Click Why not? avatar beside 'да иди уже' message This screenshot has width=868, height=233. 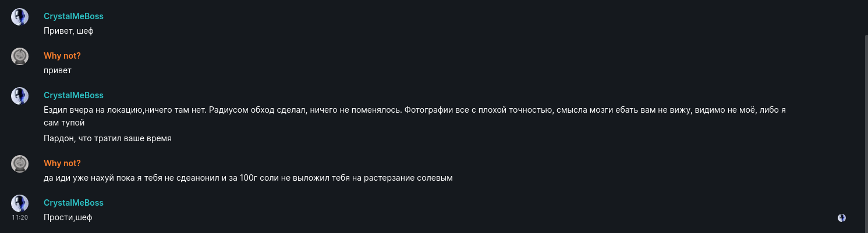click(20, 164)
